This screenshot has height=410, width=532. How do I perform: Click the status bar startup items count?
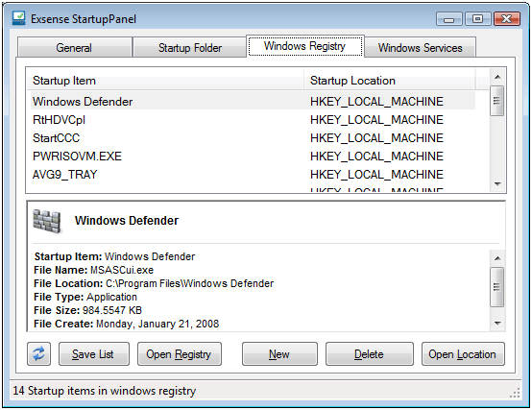tap(105, 391)
